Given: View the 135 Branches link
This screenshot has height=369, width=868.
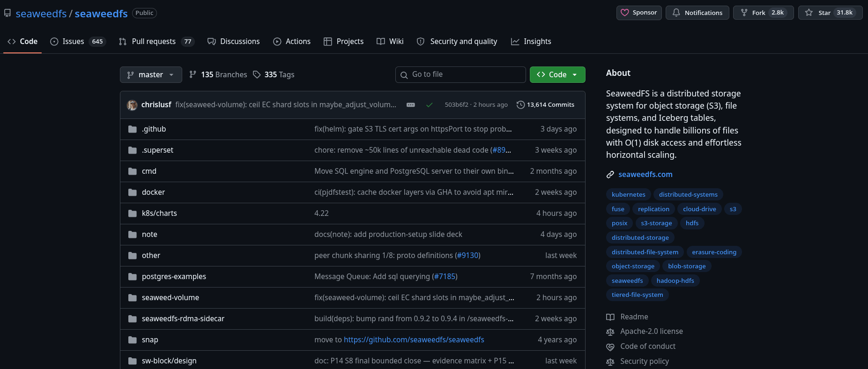Looking at the screenshot, I should [218, 74].
